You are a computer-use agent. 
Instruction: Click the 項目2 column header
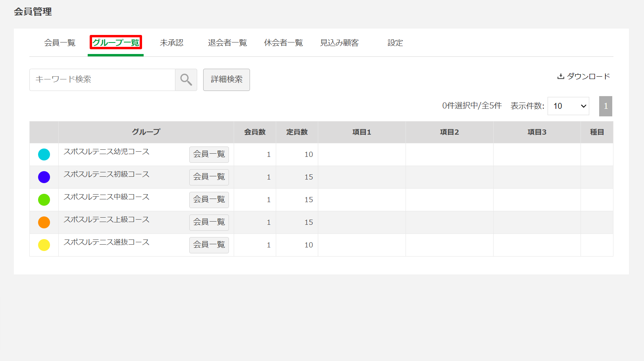point(449,132)
